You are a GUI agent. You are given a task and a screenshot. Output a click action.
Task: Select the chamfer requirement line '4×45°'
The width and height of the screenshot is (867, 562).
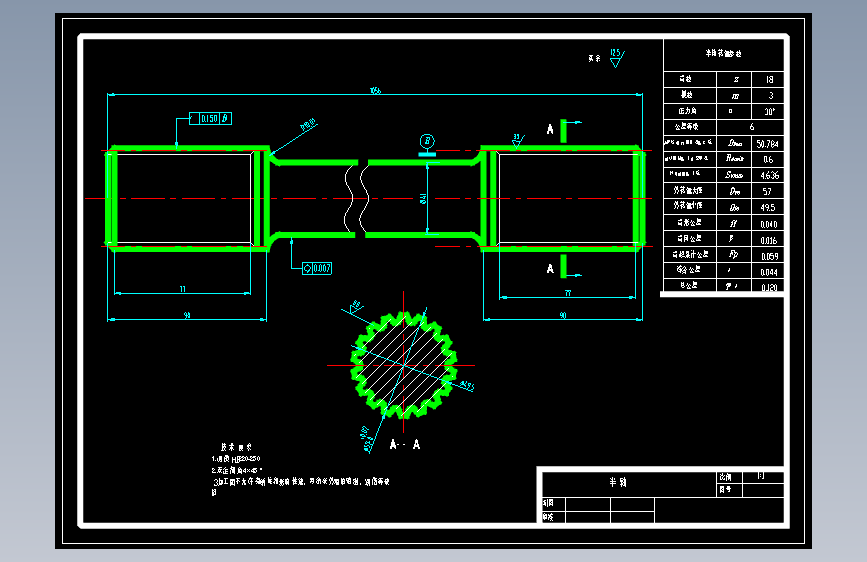[237, 470]
